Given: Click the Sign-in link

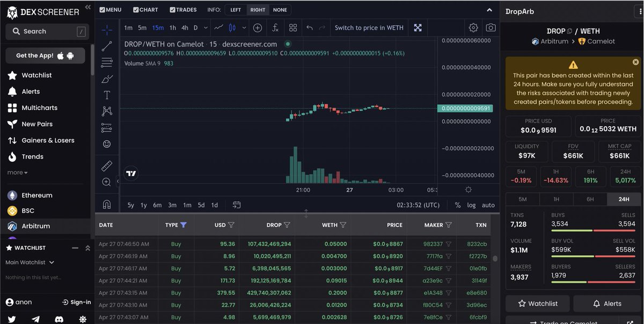Looking at the screenshot, I should tap(77, 302).
